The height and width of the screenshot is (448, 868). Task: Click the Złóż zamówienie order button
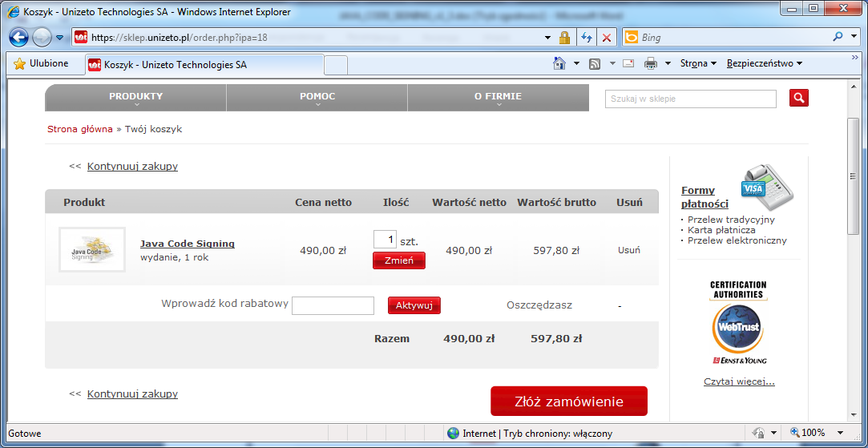pyautogui.click(x=569, y=401)
